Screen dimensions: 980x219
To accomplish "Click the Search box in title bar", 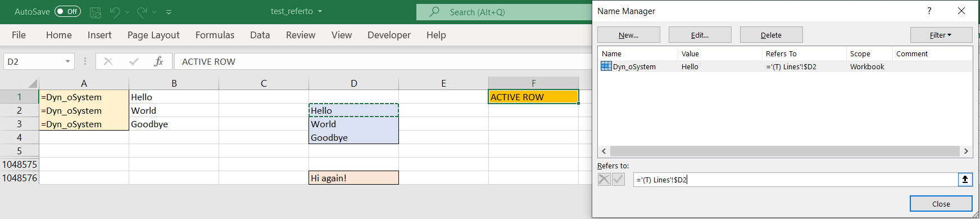I will click(x=504, y=12).
